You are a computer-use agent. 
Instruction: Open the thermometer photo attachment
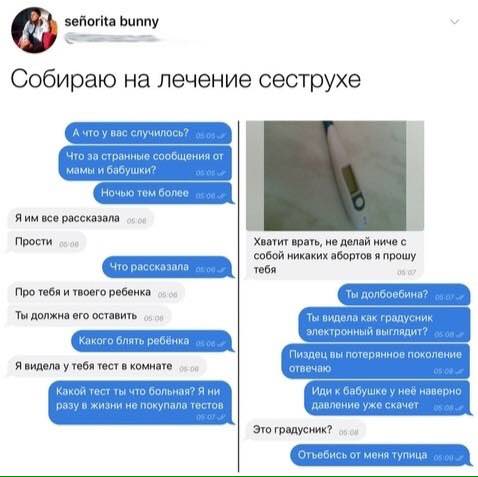[335, 175]
